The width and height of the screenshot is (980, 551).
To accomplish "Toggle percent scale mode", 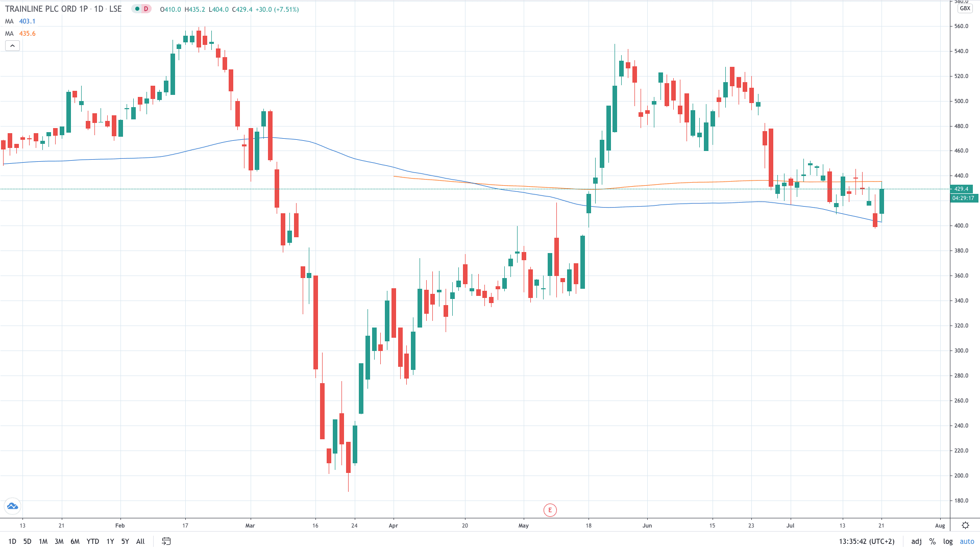I will point(933,541).
